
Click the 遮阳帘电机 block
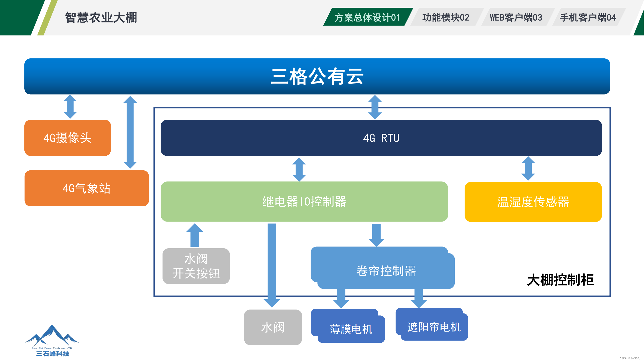point(434,327)
